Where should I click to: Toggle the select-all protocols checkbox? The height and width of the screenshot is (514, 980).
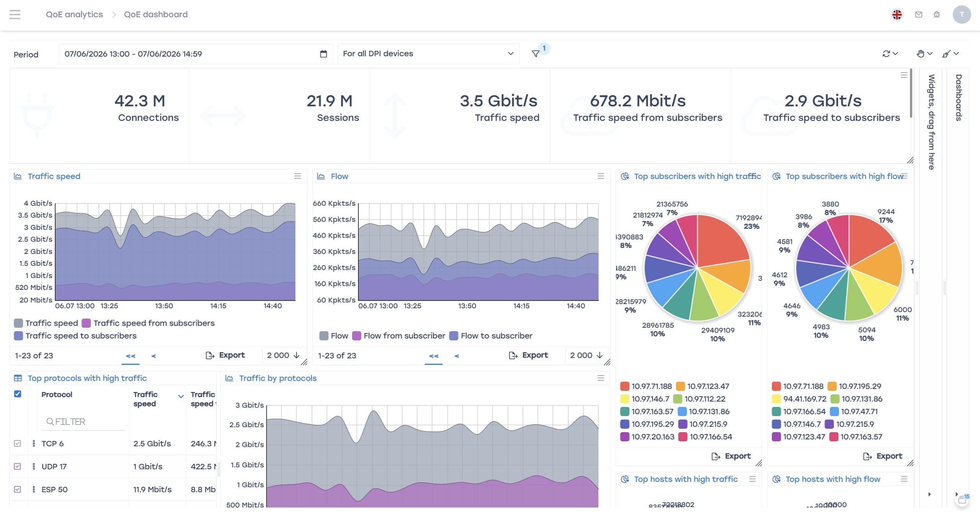pyautogui.click(x=18, y=394)
